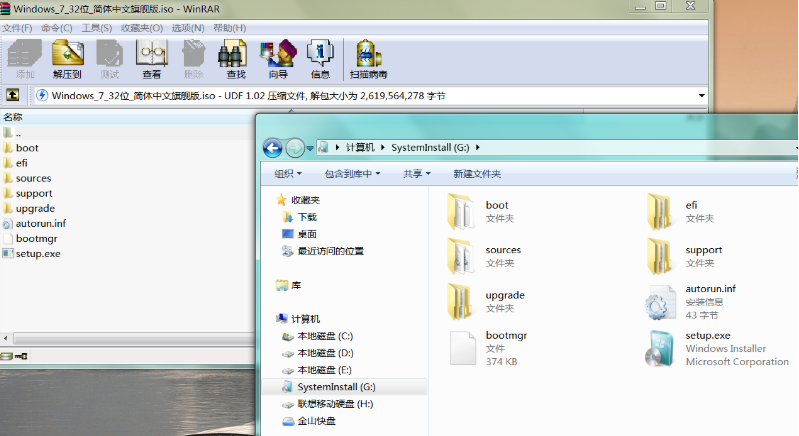The image size is (799, 436).
Task: Click 计算机 in the address breadcrumb
Action: 360,148
